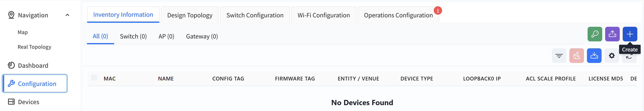Select the Wi-Fi Configuration tab
644x111 pixels.
pyautogui.click(x=324, y=15)
